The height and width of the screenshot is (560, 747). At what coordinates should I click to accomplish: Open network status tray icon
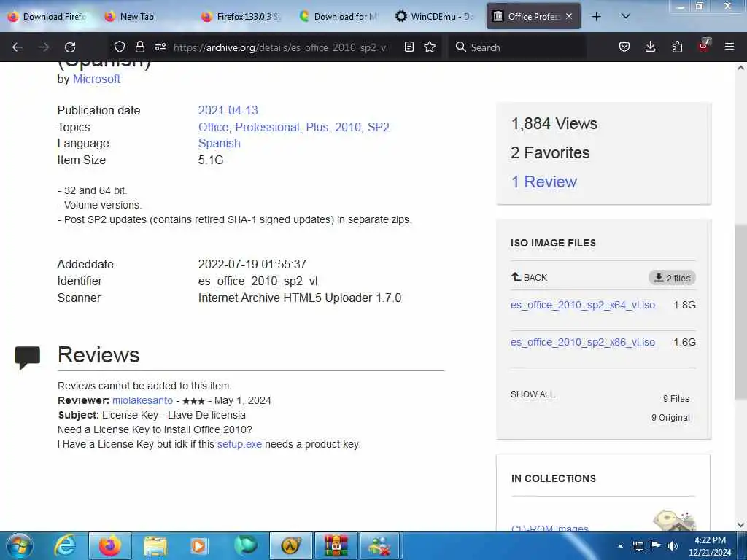click(638, 546)
